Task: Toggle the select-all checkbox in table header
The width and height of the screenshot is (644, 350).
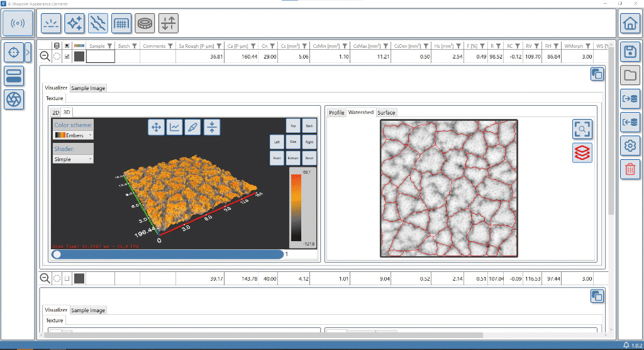Action: click(x=67, y=46)
